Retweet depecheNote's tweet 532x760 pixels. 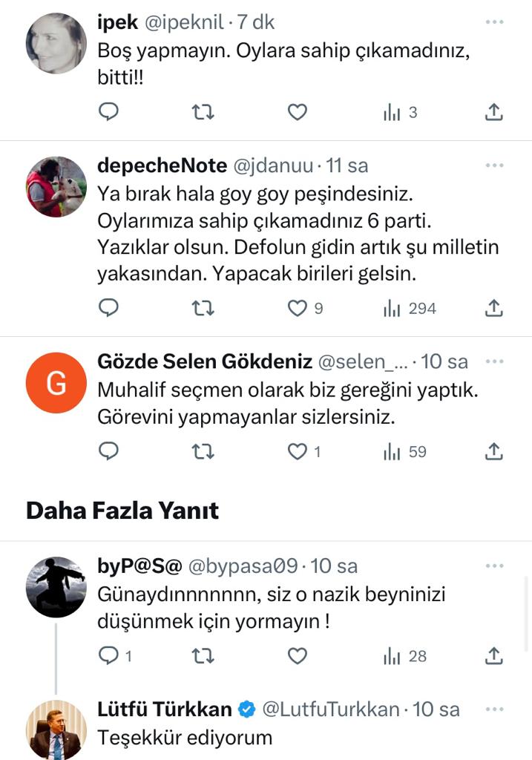[x=203, y=308]
